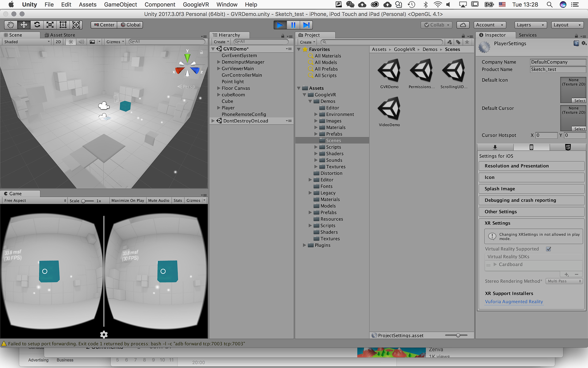Screen dimensions: 588x368
Task: Expand the Plugins folder
Action: (x=304, y=245)
